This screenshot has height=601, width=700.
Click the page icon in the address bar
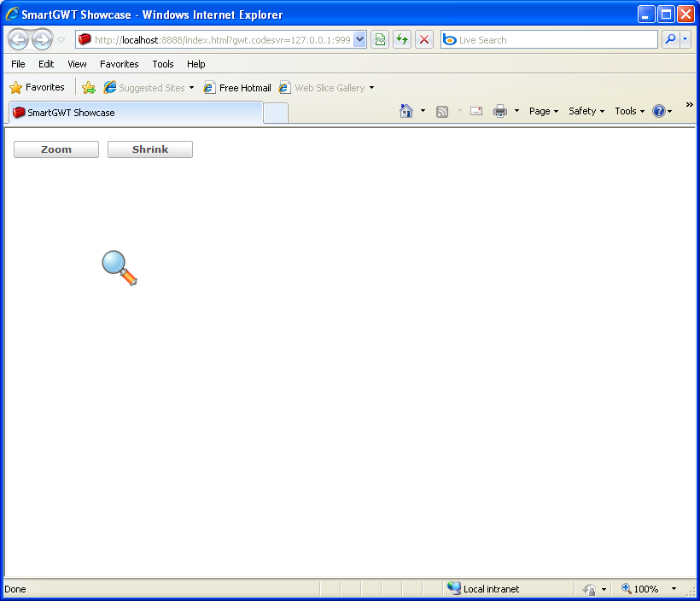pyautogui.click(x=85, y=40)
